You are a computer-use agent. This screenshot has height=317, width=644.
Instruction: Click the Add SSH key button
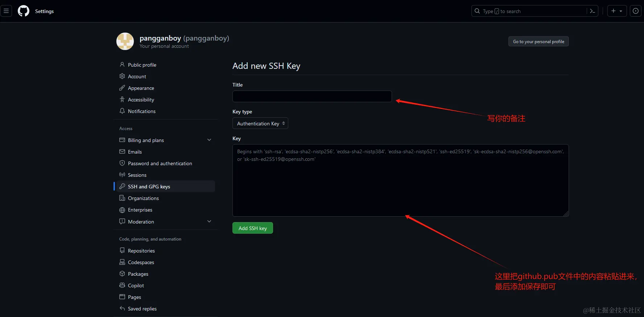[253, 228]
